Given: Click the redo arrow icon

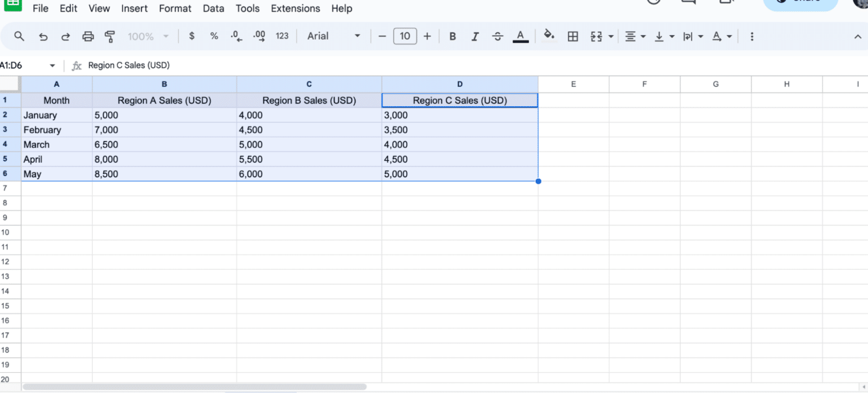Looking at the screenshot, I should pos(66,37).
